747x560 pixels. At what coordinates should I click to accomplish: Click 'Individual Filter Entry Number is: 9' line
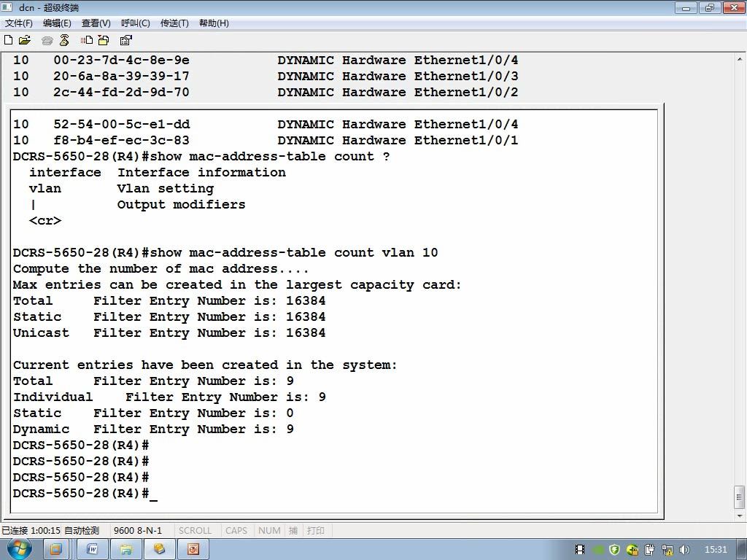[169, 397]
